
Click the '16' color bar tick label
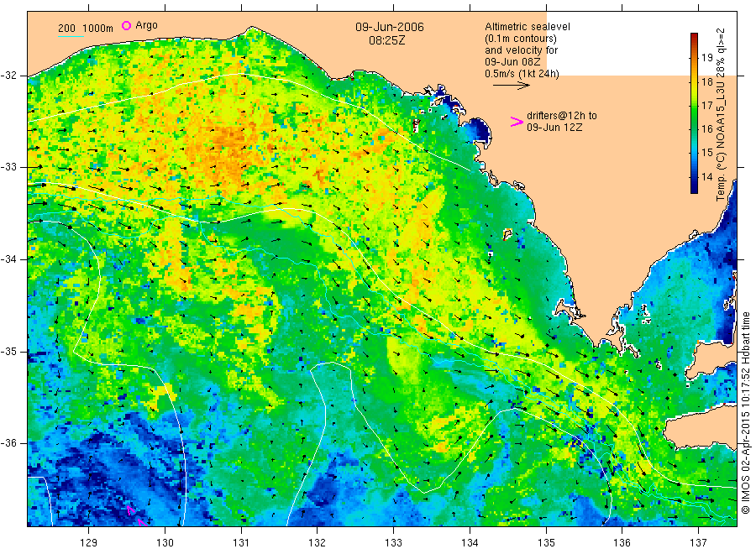coord(706,128)
